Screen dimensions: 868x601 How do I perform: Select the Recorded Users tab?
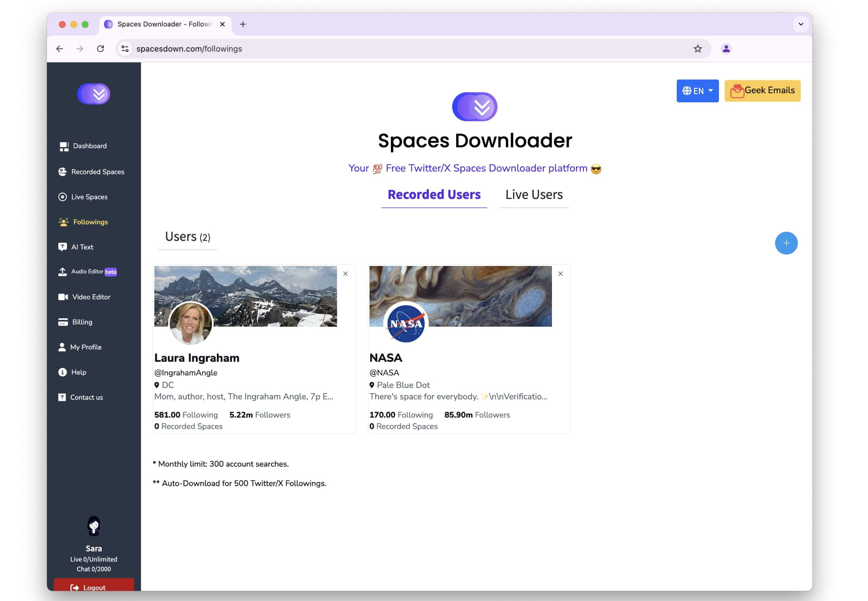434,194
